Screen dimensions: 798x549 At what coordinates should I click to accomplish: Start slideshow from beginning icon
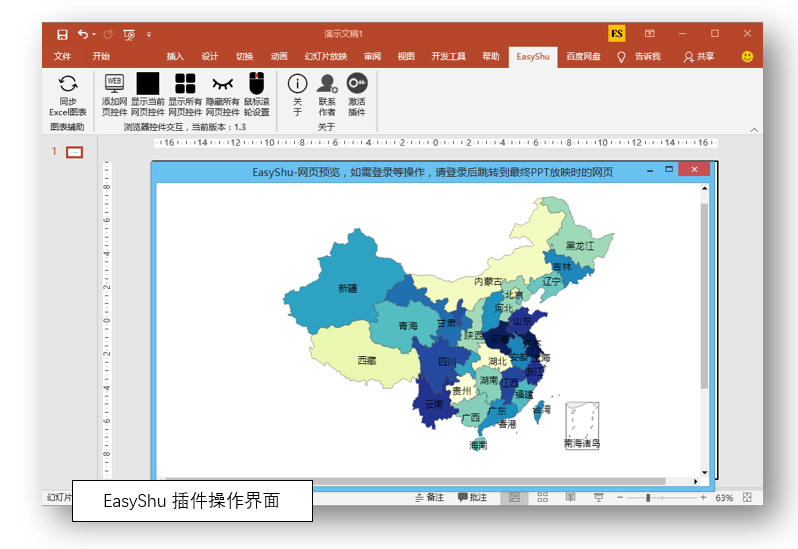[129, 35]
